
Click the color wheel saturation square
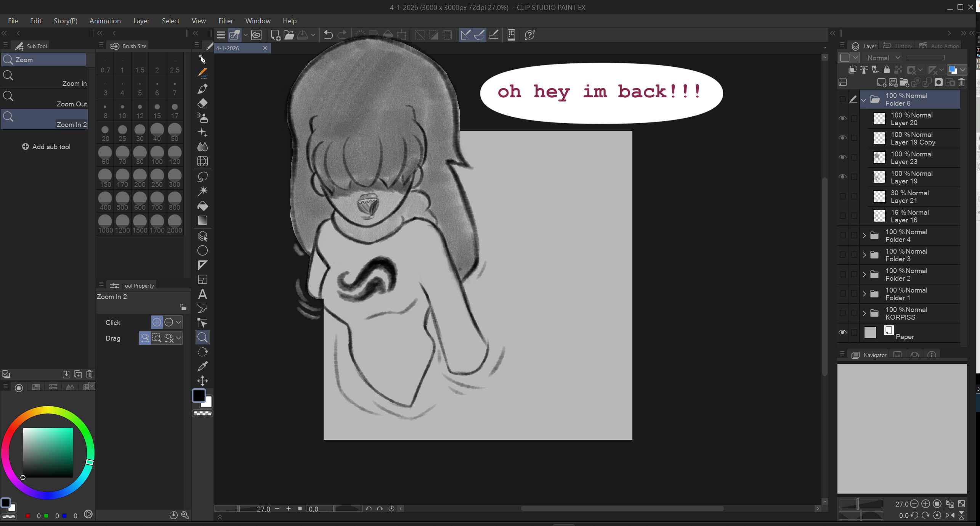click(x=48, y=453)
